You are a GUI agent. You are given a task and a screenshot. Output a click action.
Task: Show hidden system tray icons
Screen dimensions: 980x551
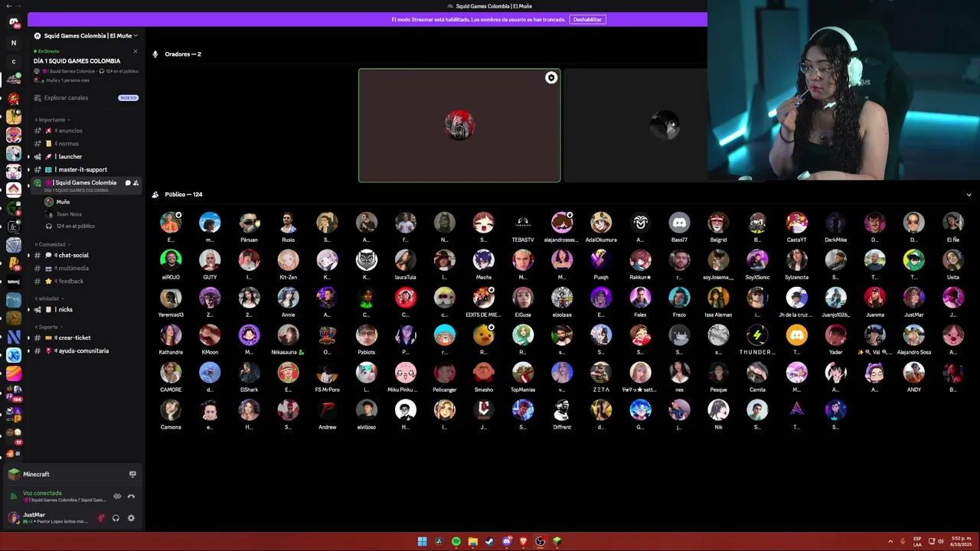pyautogui.click(x=890, y=542)
